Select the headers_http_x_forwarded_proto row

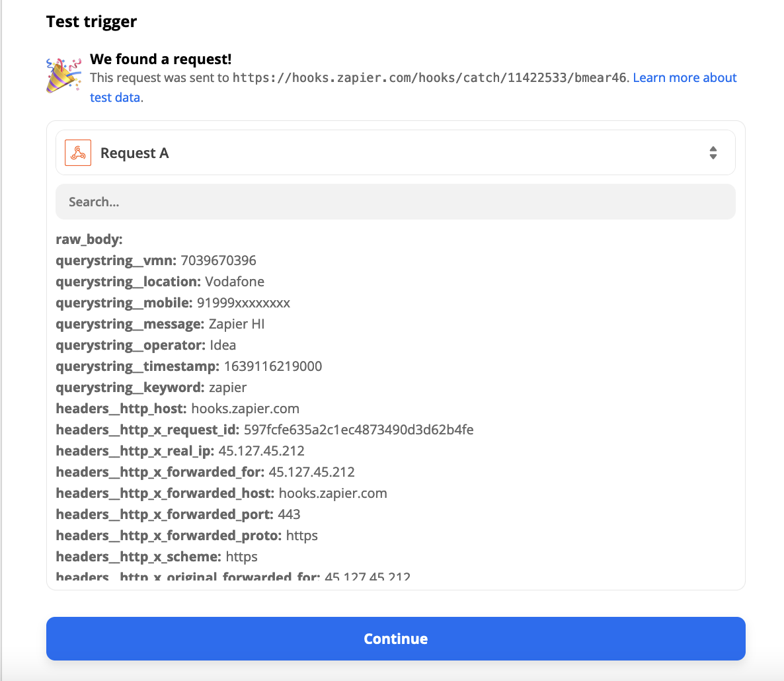[186, 536]
